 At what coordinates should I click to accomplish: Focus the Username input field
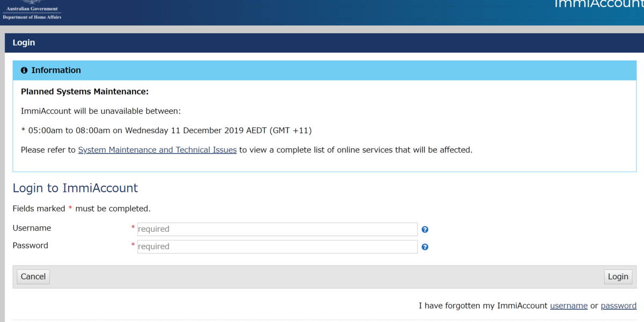click(277, 229)
